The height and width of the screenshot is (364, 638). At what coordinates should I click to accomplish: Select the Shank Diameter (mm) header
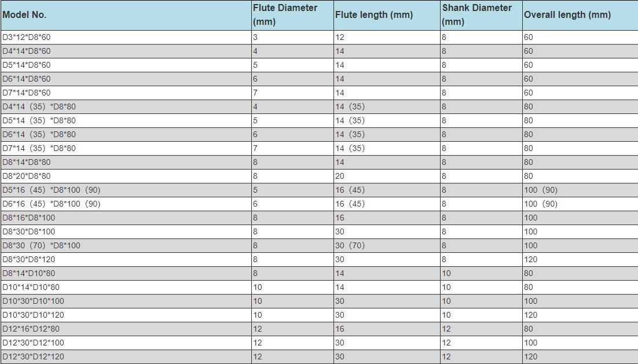point(481,15)
